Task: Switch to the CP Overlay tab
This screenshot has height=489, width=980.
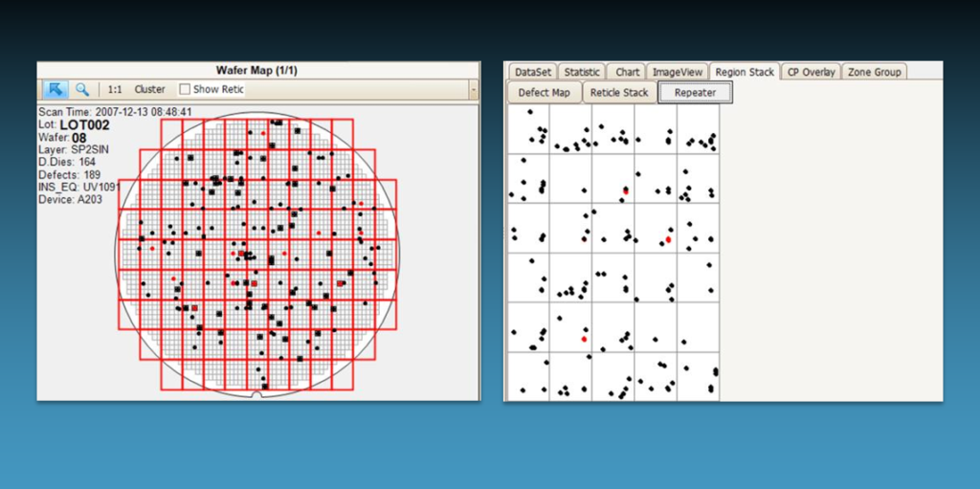Action: click(812, 72)
